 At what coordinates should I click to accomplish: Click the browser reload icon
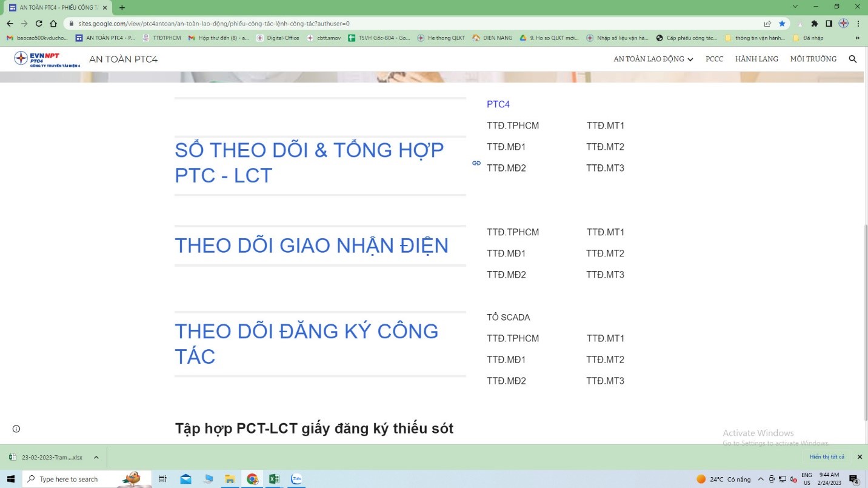(39, 24)
